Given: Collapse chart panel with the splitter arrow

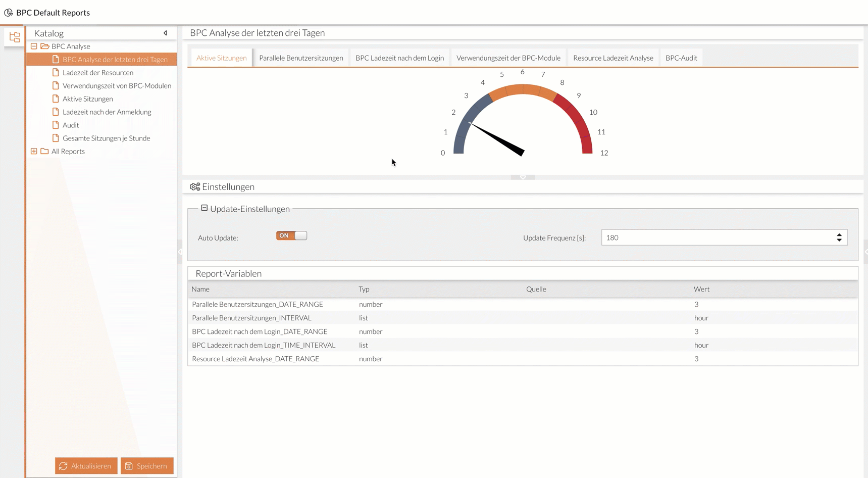Looking at the screenshot, I should point(523,177).
